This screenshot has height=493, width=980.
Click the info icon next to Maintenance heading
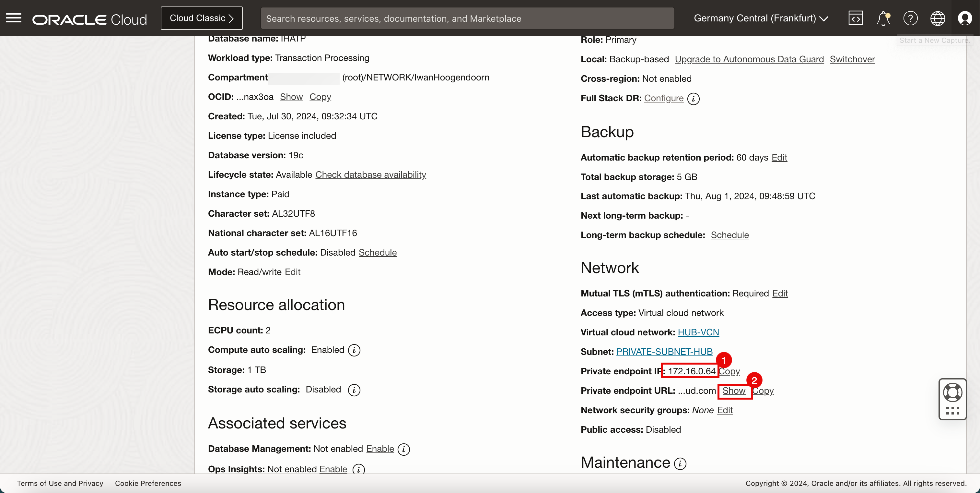[x=680, y=463]
